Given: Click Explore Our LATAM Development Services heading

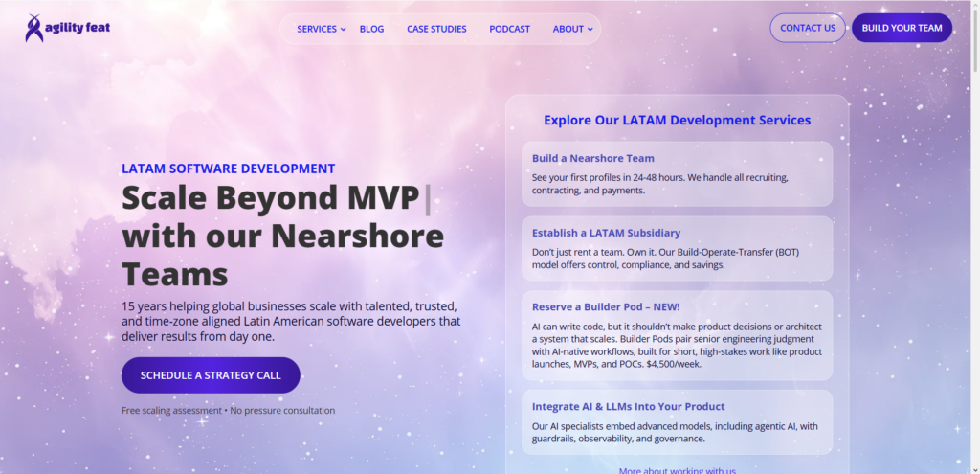Looking at the screenshot, I should tap(677, 120).
